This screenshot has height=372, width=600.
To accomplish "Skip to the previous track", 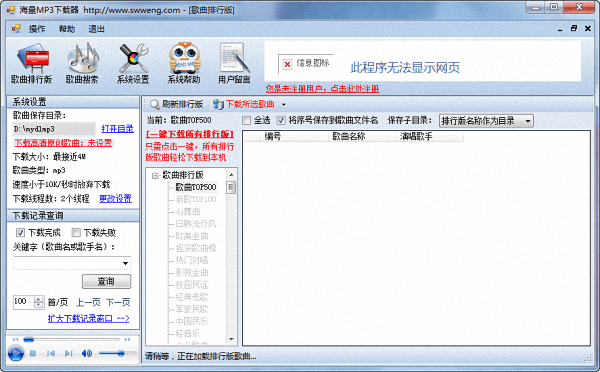I will coord(51,353).
